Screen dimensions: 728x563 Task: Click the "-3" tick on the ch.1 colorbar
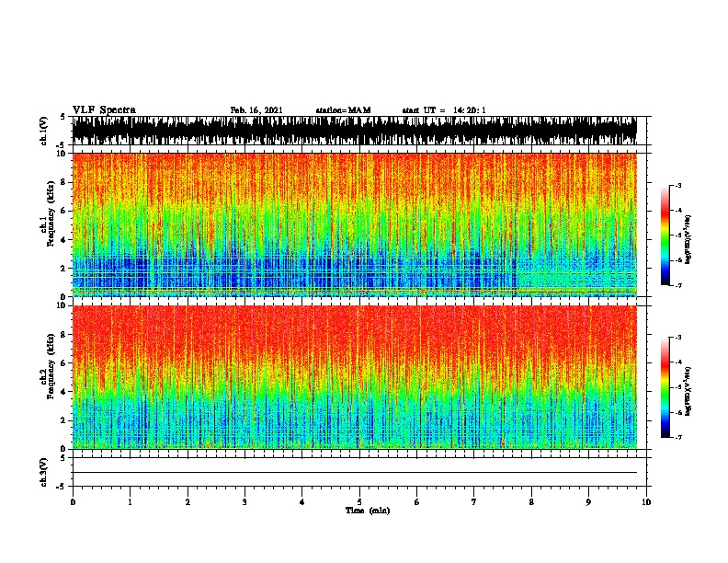(x=677, y=185)
